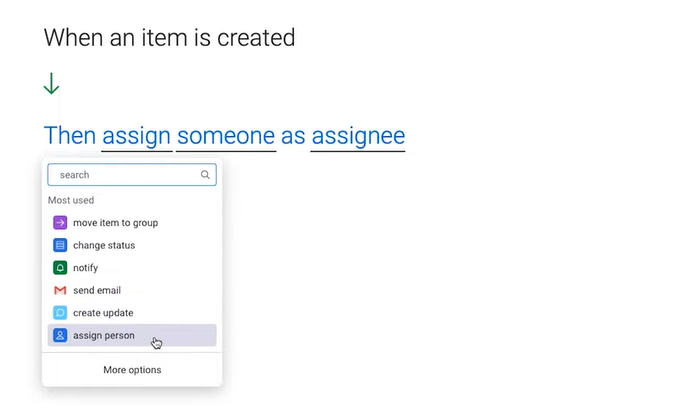This screenshot has width=688, height=416.
Task: Click the purple move item to group icon
Action: [60, 223]
